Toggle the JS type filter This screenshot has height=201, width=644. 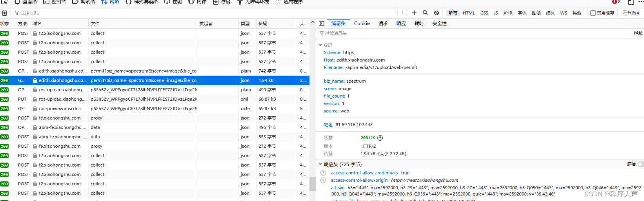(x=496, y=13)
